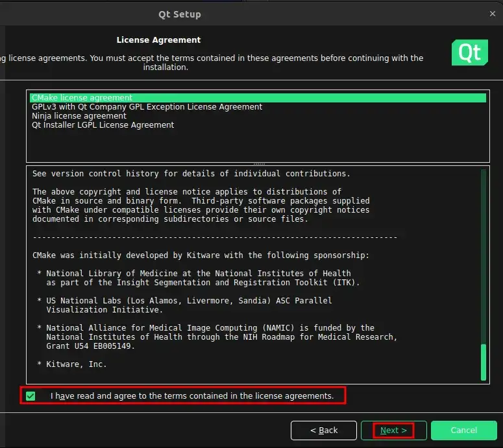Click line 'See version control history' in license
Image resolution: width=503 pixels, height=448 pixels.
191,174
